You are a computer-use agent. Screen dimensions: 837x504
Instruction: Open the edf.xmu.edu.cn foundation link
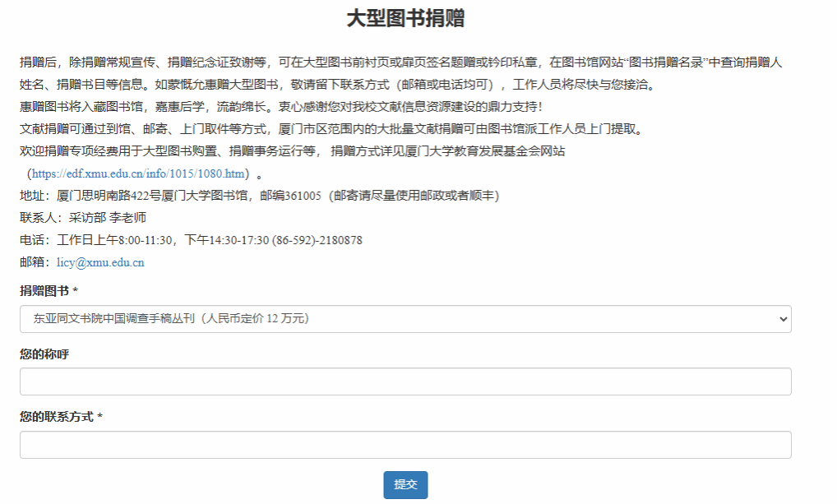click(x=139, y=173)
